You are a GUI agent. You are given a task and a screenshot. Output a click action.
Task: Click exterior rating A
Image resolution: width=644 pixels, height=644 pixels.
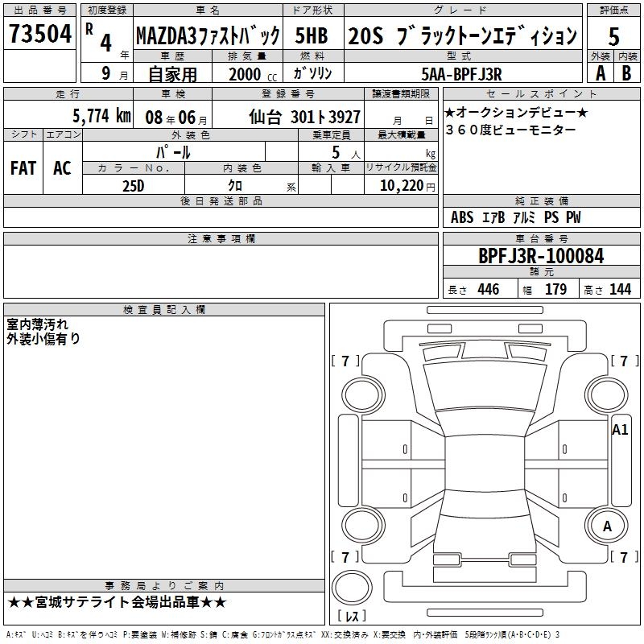click(601, 73)
